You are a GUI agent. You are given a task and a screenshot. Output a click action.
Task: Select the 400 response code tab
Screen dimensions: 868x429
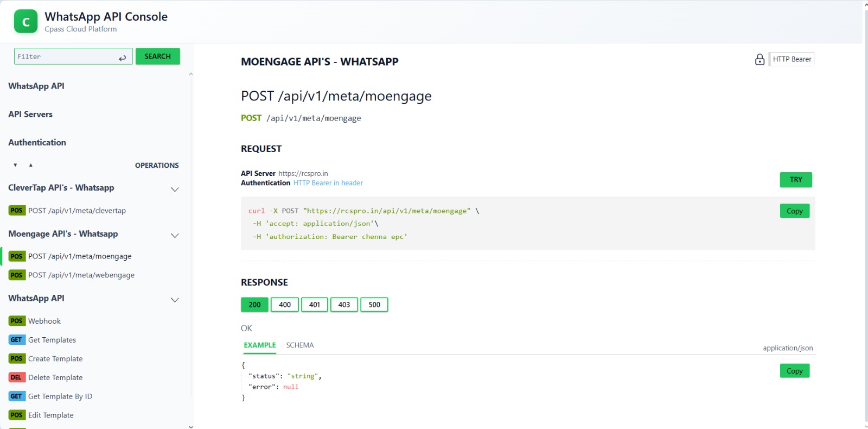point(285,305)
